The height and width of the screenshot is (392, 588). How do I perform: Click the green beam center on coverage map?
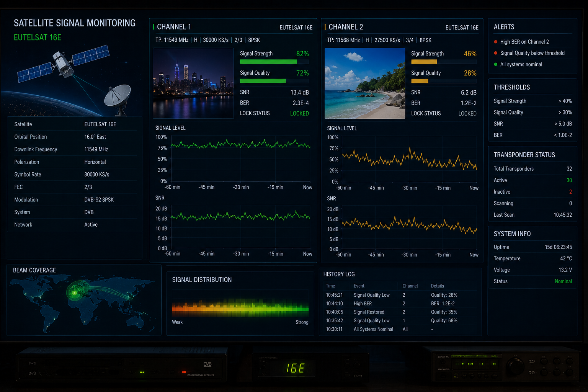pyautogui.click(x=75, y=293)
